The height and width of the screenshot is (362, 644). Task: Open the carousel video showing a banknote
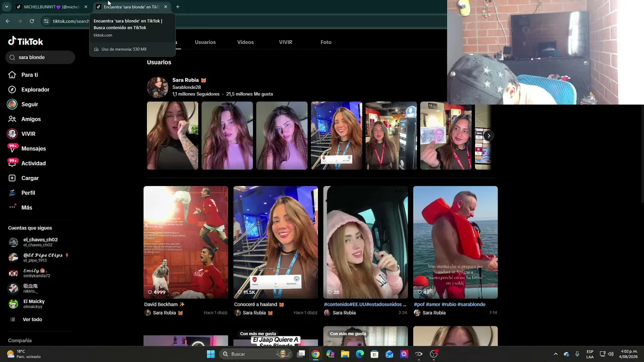tap(446, 136)
